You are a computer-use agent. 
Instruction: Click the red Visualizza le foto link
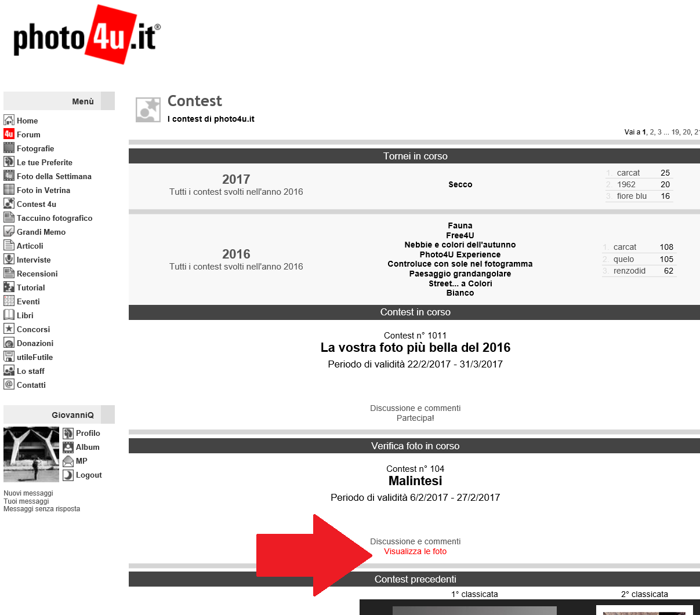(415, 551)
